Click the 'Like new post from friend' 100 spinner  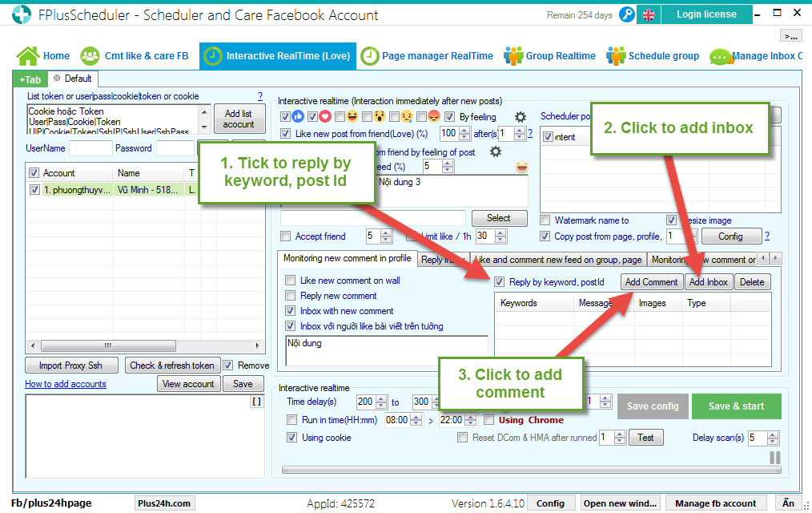[455, 134]
